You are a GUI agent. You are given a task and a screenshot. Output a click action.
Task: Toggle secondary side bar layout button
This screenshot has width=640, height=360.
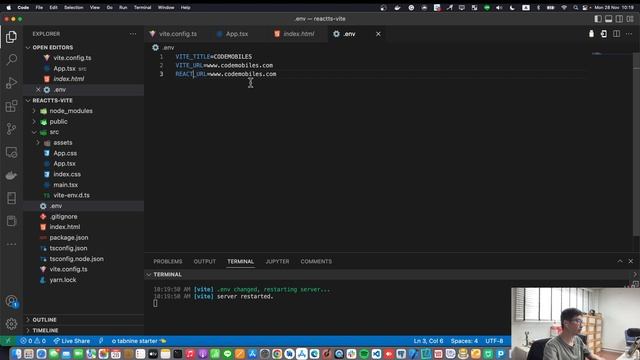[x=619, y=19]
